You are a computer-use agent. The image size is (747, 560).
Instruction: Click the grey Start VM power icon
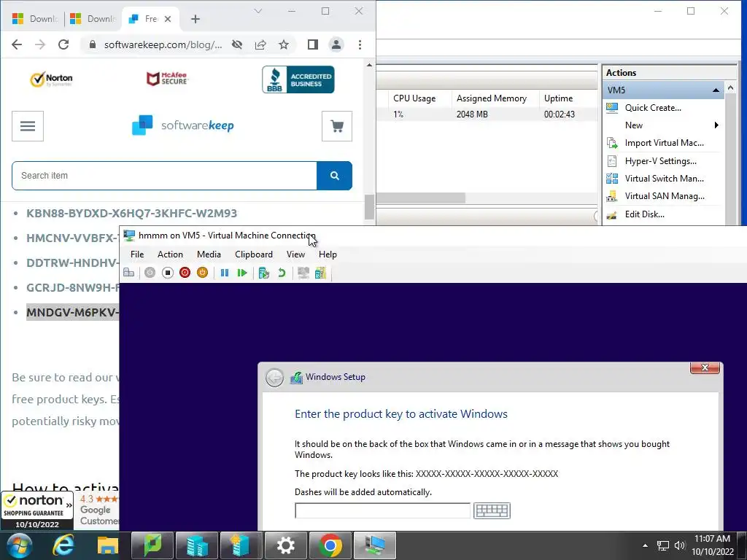click(x=150, y=273)
